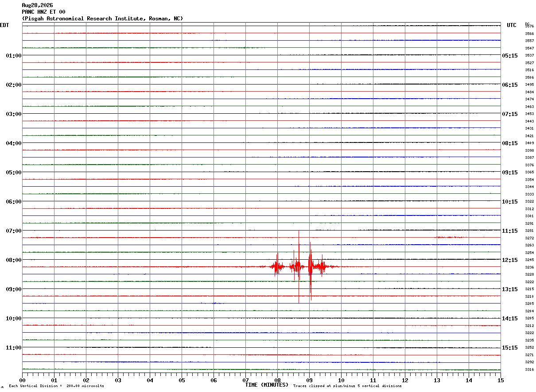Select the 08:00 EDT time label

14,260
